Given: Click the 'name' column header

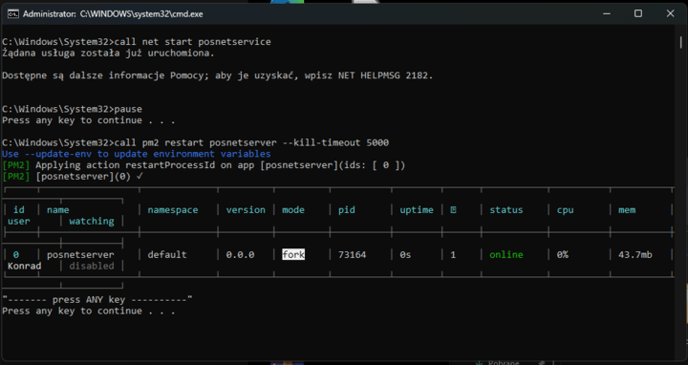Looking at the screenshot, I should [58, 210].
